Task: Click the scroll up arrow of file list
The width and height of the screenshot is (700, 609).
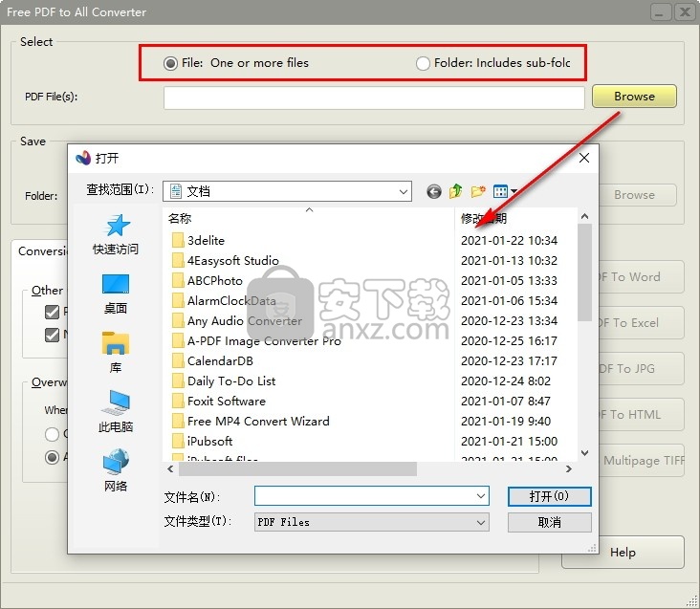Action: pyautogui.click(x=584, y=216)
